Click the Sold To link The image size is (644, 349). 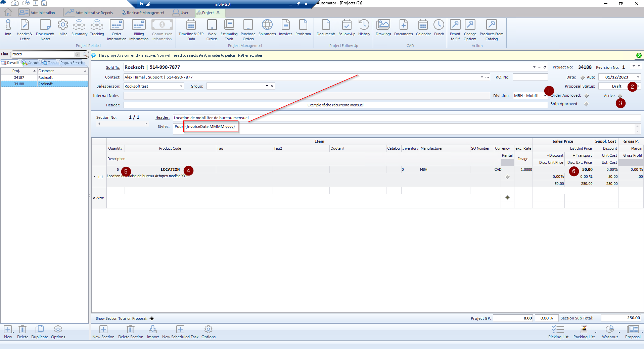(113, 67)
